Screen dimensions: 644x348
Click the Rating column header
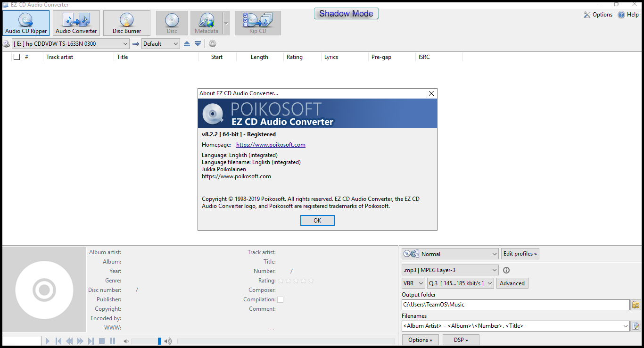pos(302,57)
